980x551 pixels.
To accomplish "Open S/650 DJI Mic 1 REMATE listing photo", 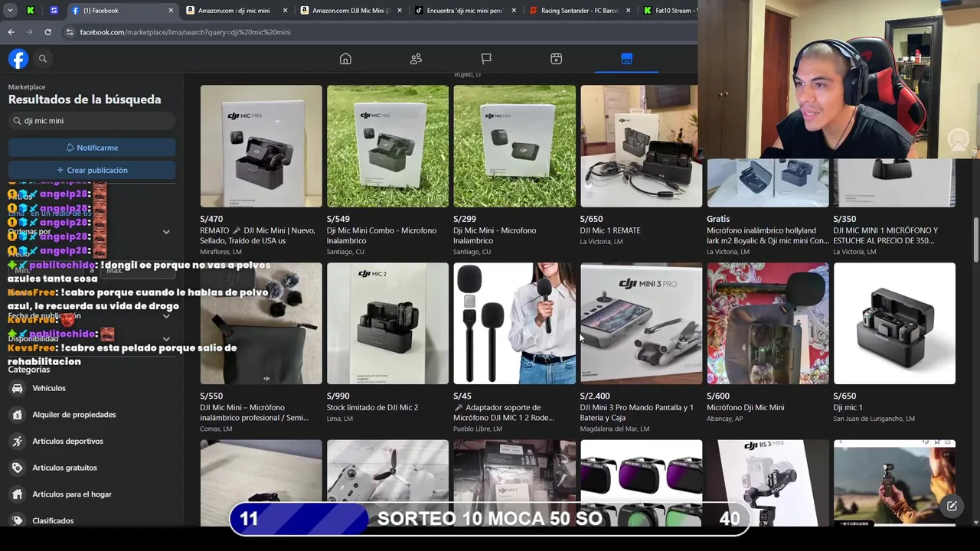I will click(x=639, y=146).
